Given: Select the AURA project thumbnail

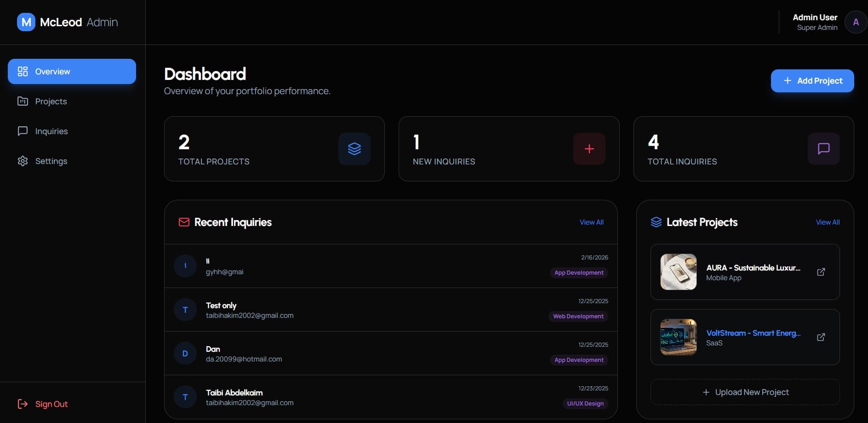Looking at the screenshot, I should coord(678,272).
